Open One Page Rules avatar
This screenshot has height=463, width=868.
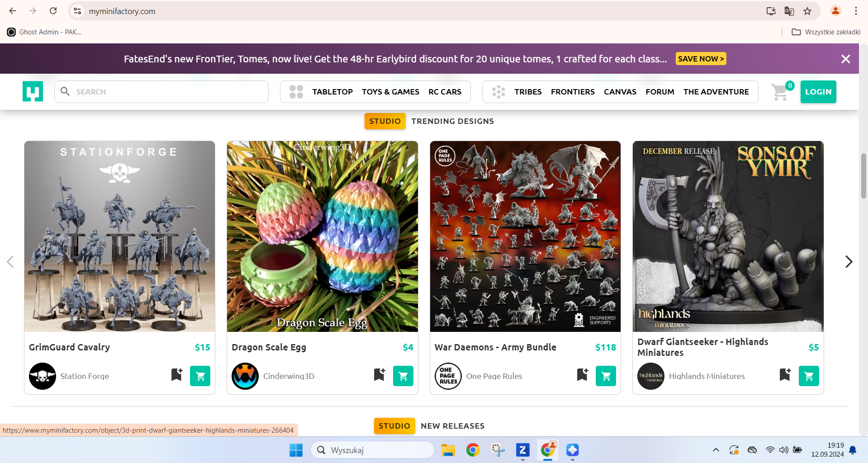(x=448, y=376)
